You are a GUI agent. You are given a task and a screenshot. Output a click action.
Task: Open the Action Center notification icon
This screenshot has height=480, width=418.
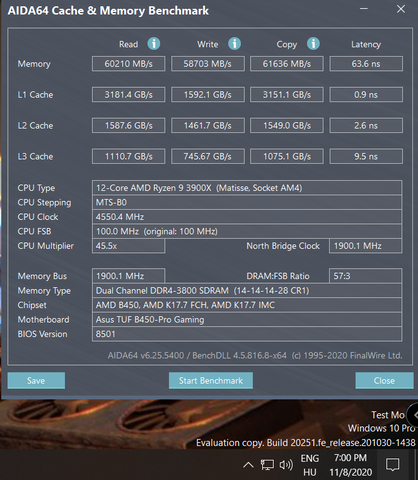coord(392,464)
